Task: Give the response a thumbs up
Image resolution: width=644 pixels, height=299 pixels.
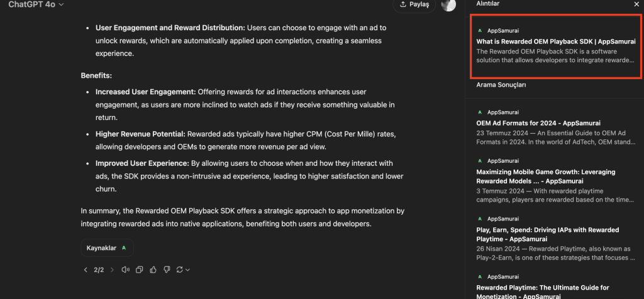Action: (x=153, y=269)
